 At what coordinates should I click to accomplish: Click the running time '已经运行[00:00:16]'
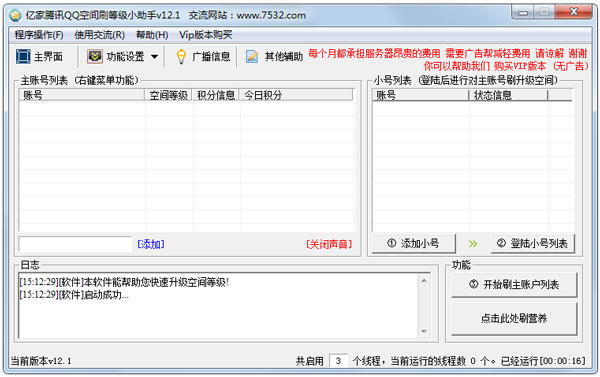coord(543,361)
